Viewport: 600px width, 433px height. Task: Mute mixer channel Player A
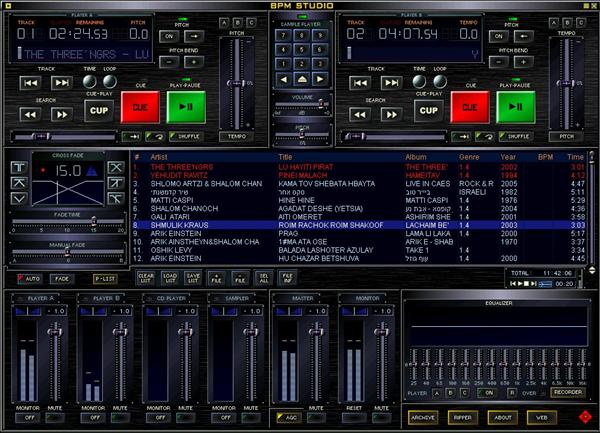pyautogui.click(x=55, y=418)
